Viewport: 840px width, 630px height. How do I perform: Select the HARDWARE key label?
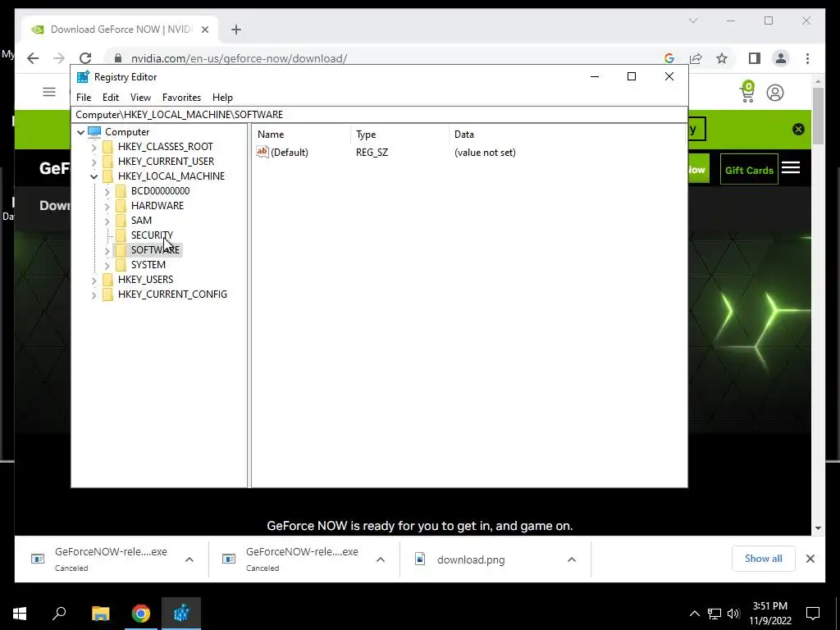point(157,206)
